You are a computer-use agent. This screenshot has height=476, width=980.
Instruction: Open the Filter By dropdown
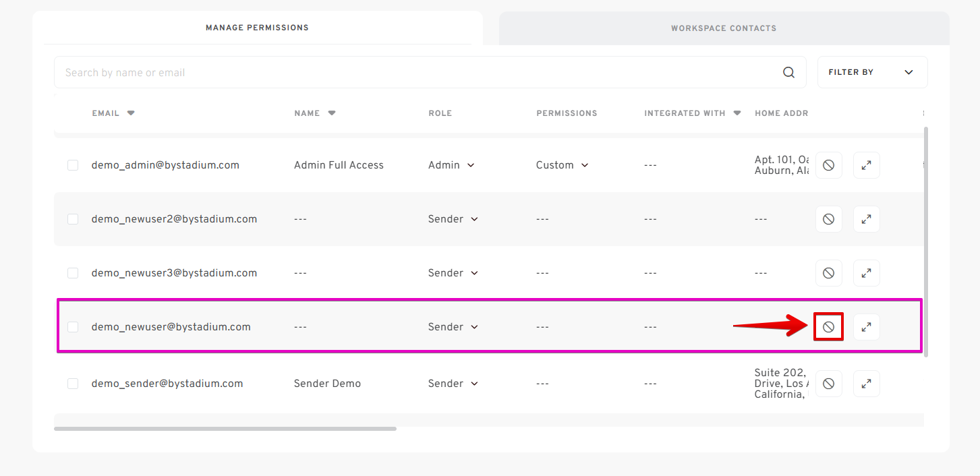point(871,72)
